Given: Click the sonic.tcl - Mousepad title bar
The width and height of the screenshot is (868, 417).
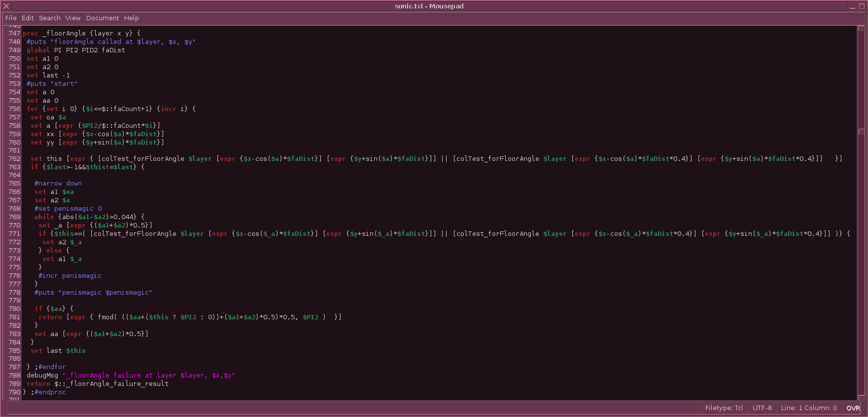Looking at the screenshot, I should pos(429,6).
